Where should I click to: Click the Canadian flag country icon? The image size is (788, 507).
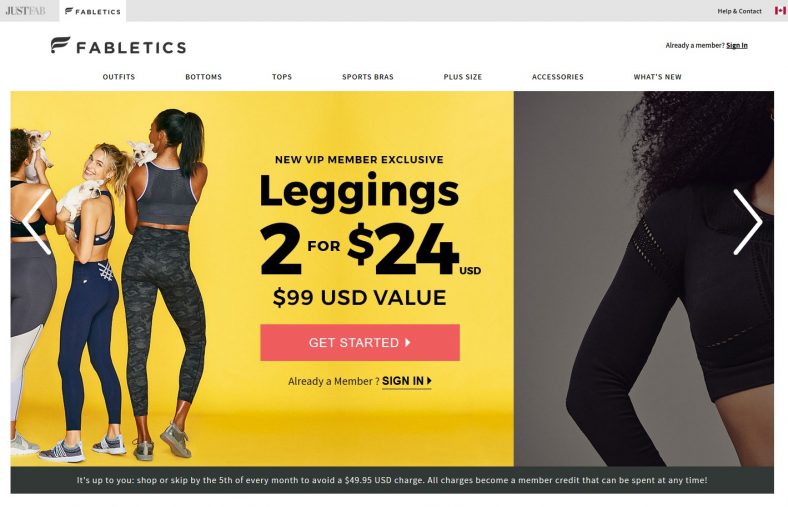(780, 11)
